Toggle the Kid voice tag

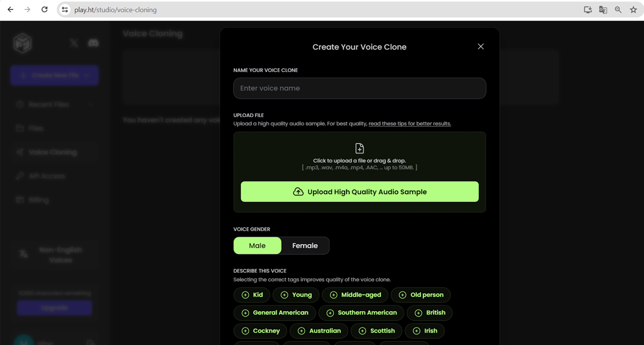coord(252,295)
